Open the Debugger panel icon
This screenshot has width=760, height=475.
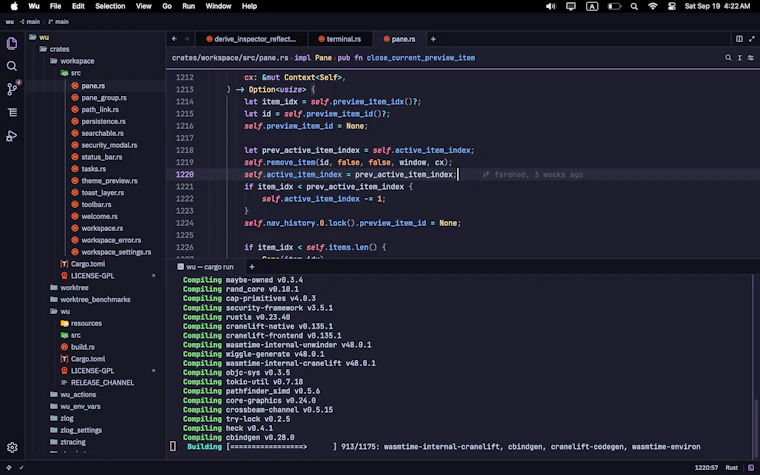[x=12, y=136]
